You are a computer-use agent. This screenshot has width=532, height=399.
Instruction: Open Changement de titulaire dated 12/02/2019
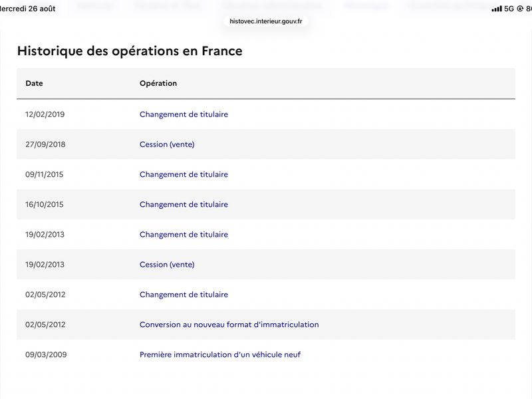pyautogui.click(x=184, y=114)
